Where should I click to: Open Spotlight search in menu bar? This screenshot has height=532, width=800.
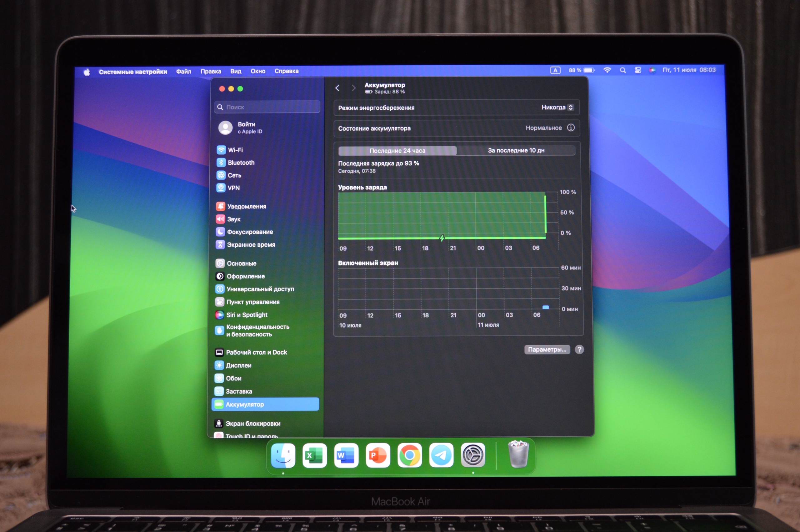tap(623, 70)
